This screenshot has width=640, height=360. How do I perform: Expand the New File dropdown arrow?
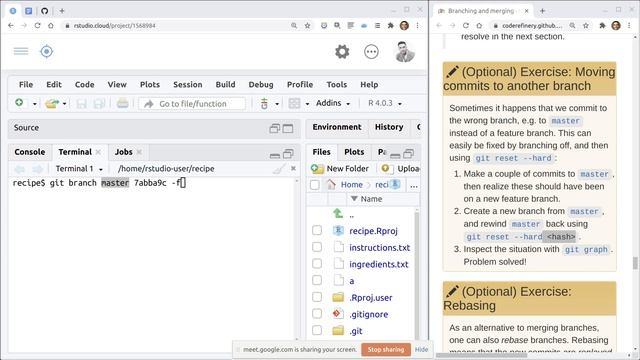(35, 104)
